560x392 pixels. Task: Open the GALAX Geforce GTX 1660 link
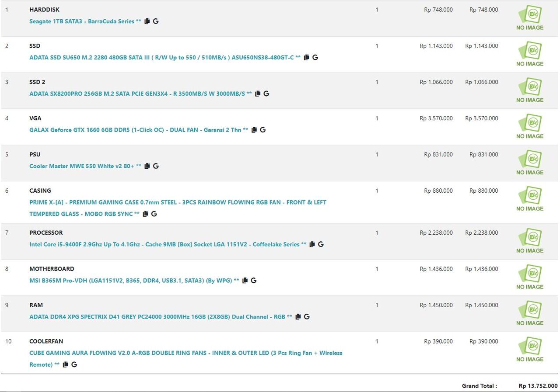tap(139, 130)
